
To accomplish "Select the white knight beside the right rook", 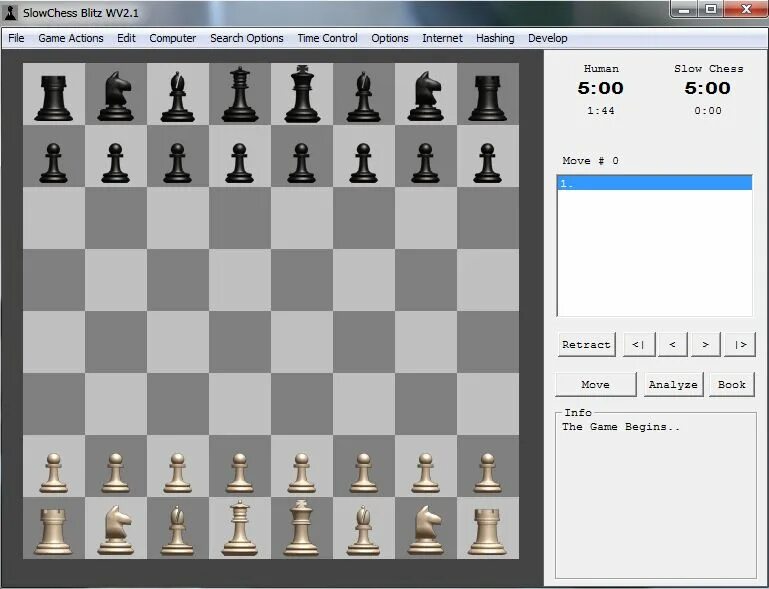I will coord(426,530).
